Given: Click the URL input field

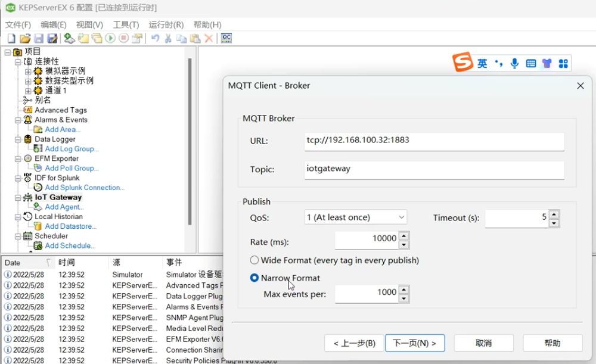Looking at the screenshot, I should coord(434,141).
